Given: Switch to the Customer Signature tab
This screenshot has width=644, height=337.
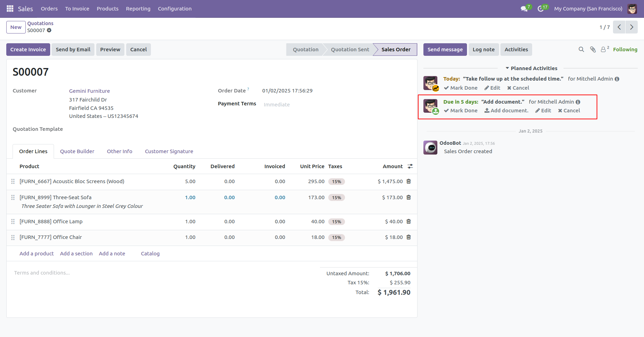Looking at the screenshot, I should (x=169, y=151).
